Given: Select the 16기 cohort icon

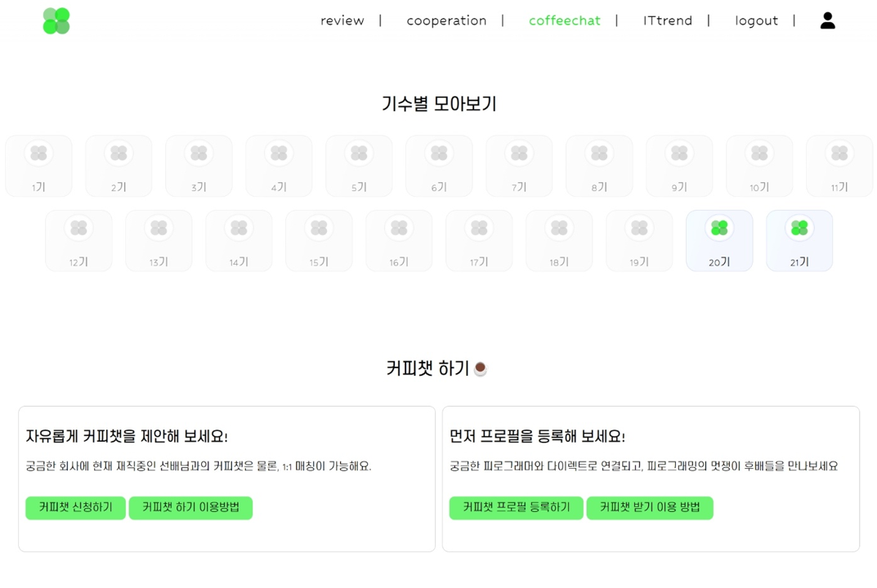Looking at the screenshot, I should [399, 240].
